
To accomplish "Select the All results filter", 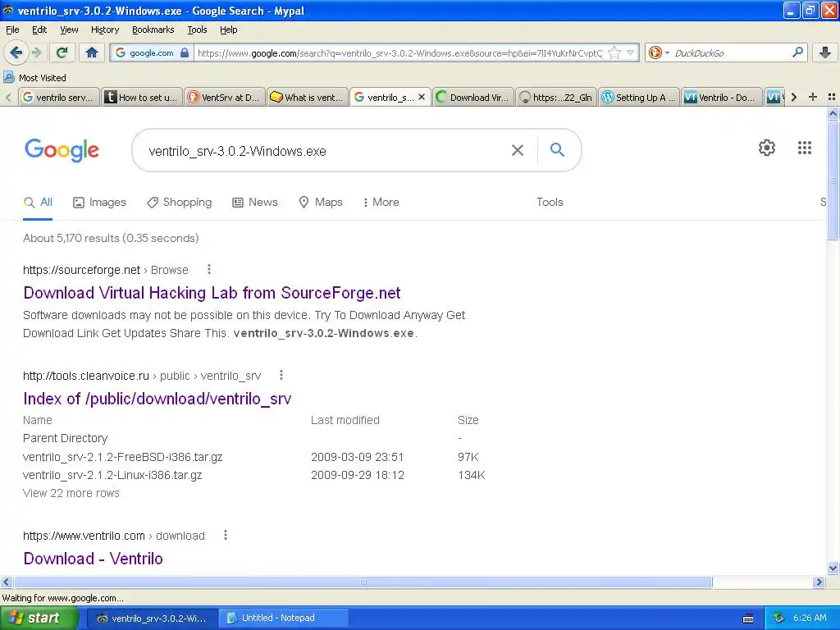I will (38, 203).
